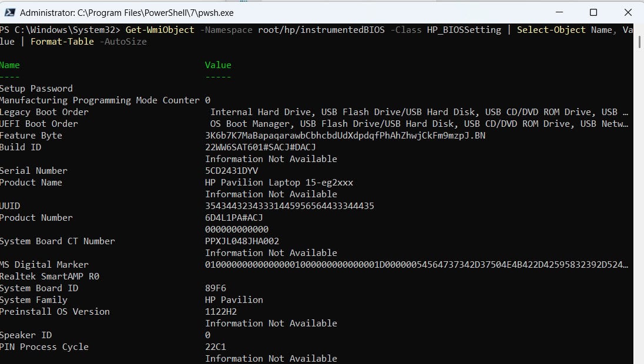The width and height of the screenshot is (644, 364).
Task: Click the Legacy Boot Order value starting with 'Internal Hard Drive'
Action: point(419,112)
